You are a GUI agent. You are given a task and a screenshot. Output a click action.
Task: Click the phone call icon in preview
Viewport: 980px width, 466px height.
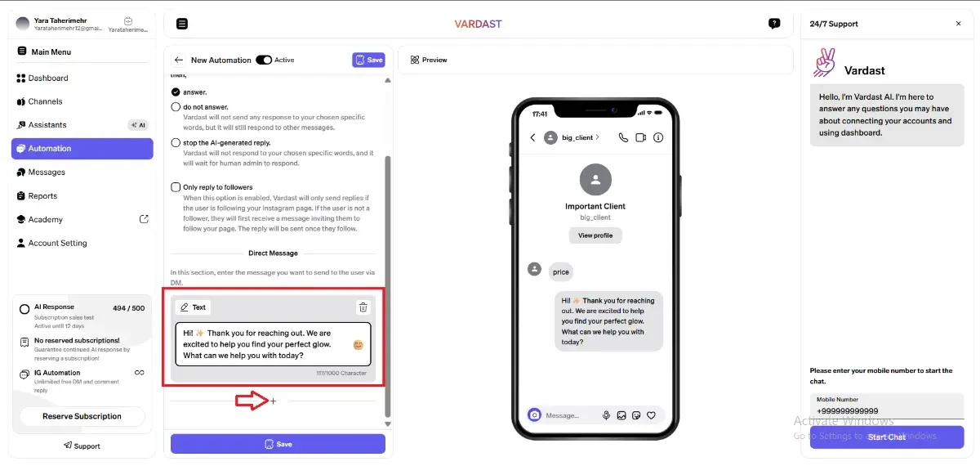(x=623, y=137)
